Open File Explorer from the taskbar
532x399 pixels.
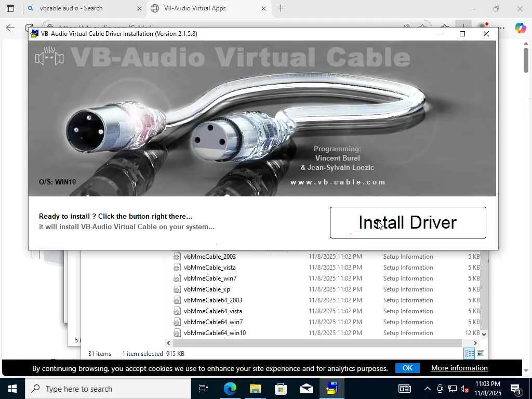click(255, 389)
